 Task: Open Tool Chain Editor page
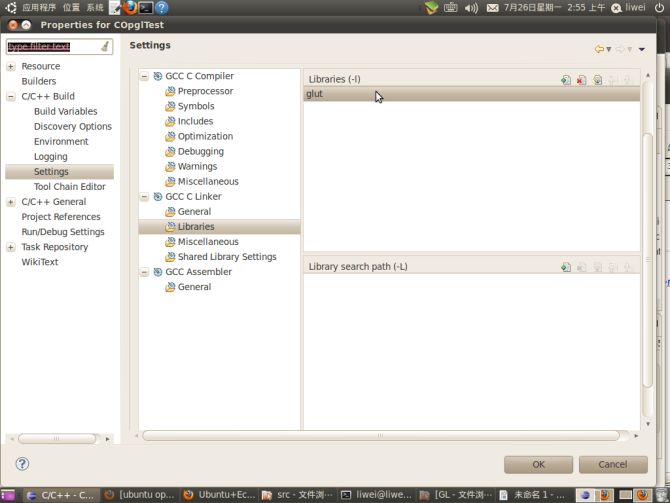(x=69, y=187)
